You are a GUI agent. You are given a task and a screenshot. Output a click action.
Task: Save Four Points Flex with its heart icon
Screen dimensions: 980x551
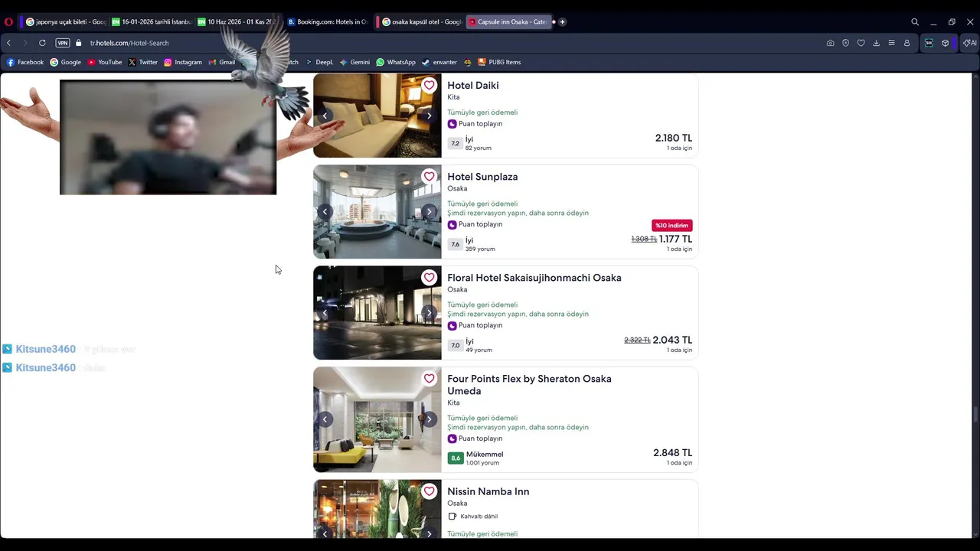tap(429, 379)
